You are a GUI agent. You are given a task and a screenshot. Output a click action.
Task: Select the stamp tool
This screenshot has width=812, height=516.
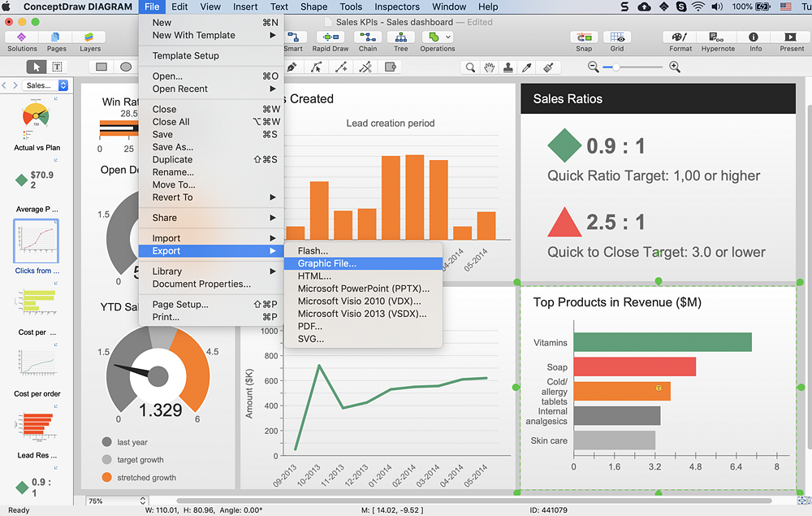508,67
